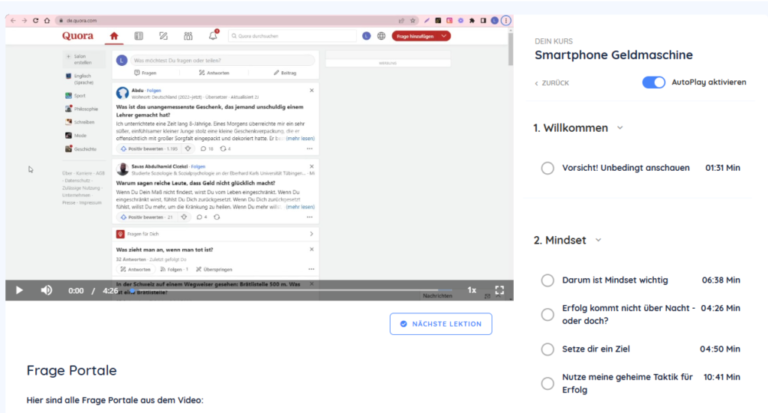Click 'Folgen' next to Abdu
The width and height of the screenshot is (768, 413).
[154, 90]
